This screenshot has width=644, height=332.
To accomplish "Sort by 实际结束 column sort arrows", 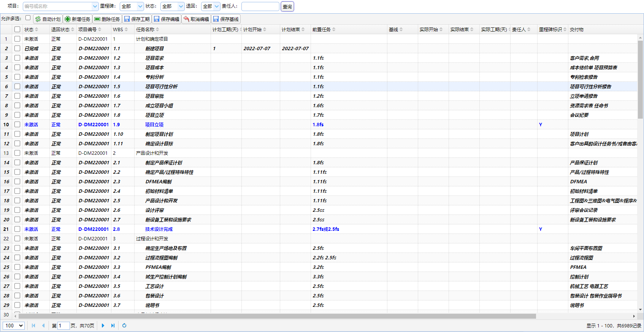I will point(472,30).
